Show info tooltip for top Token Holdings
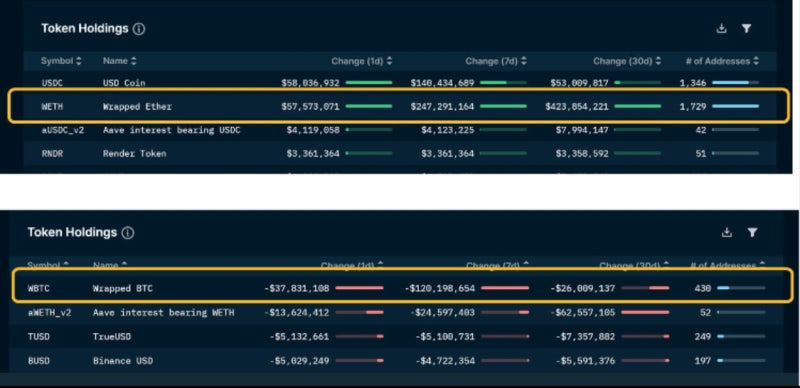The image size is (800, 388). (x=139, y=29)
